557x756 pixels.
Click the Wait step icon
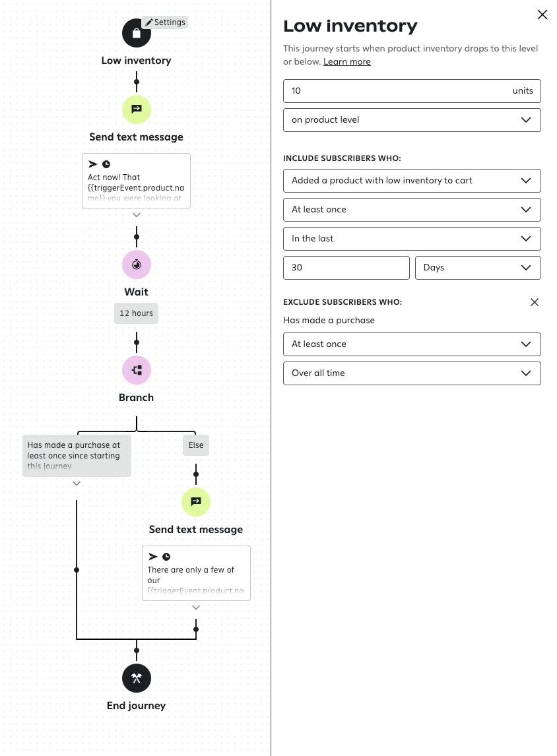(137, 265)
